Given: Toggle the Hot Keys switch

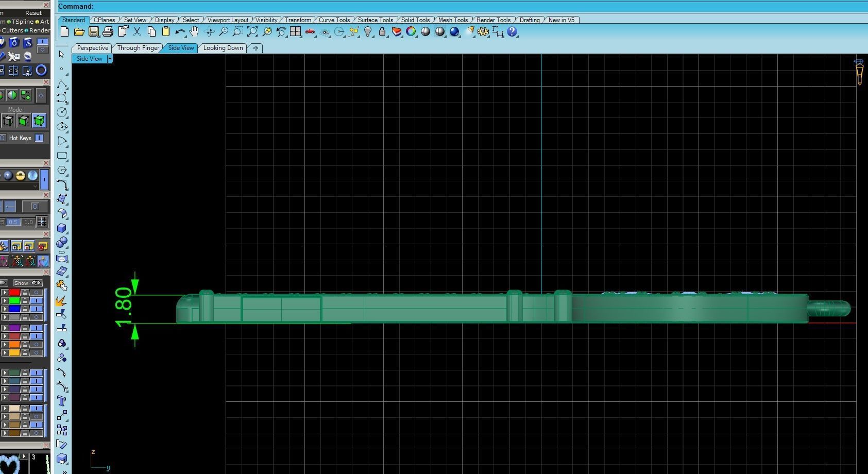Looking at the screenshot, I should (x=39, y=138).
